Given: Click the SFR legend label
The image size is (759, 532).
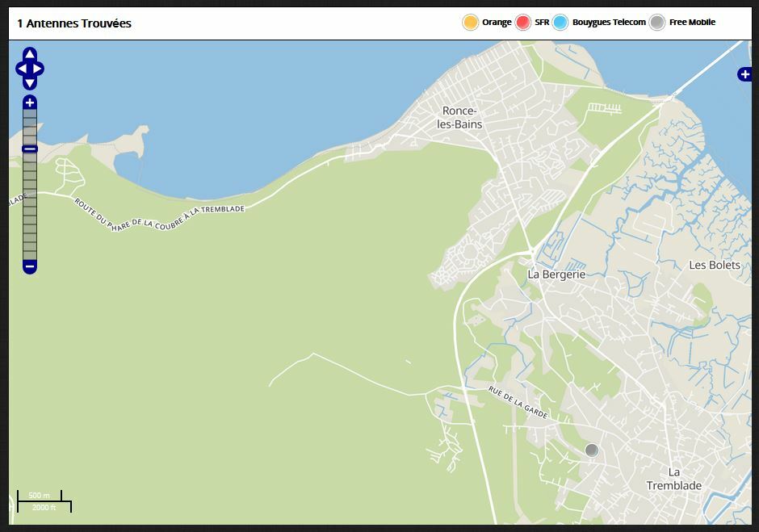Looking at the screenshot, I should click(542, 23).
